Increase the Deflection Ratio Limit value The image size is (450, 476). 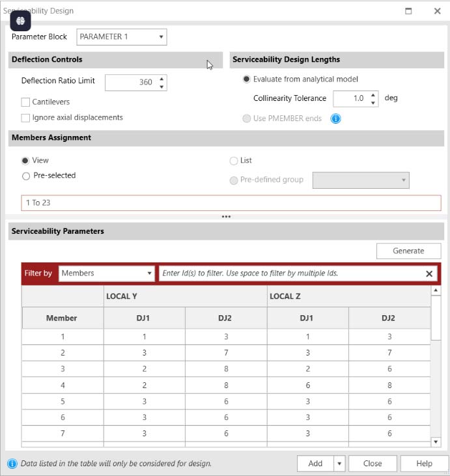pos(162,79)
